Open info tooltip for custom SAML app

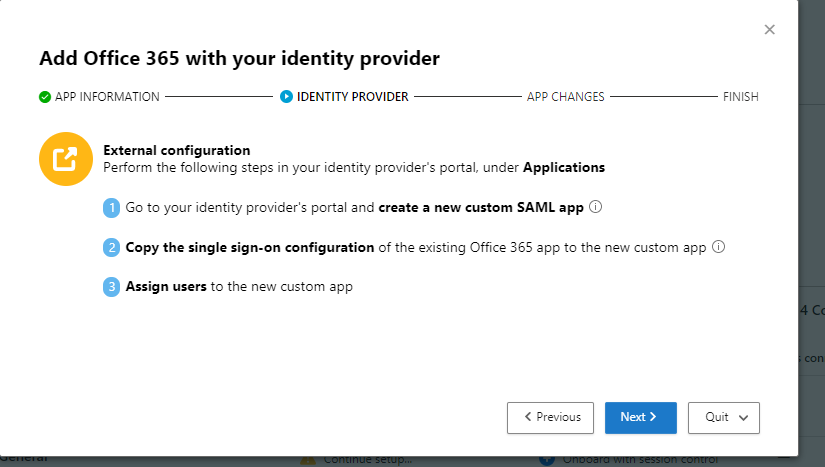click(595, 208)
